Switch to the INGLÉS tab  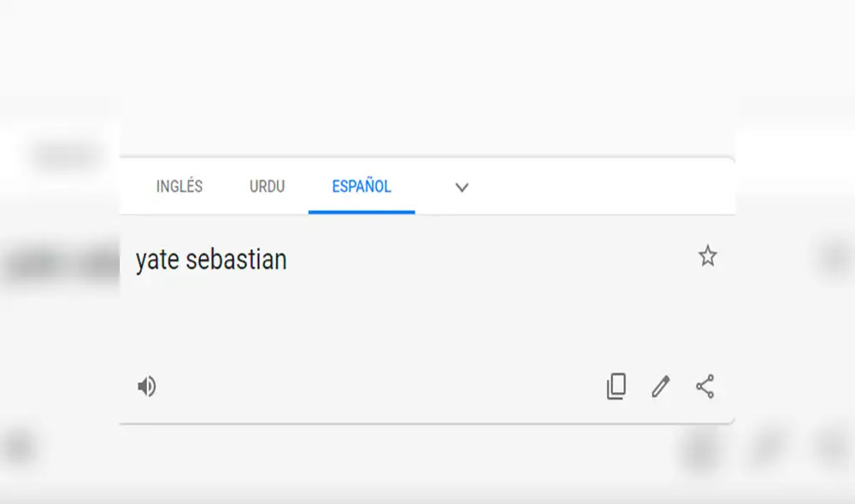pos(179,187)
